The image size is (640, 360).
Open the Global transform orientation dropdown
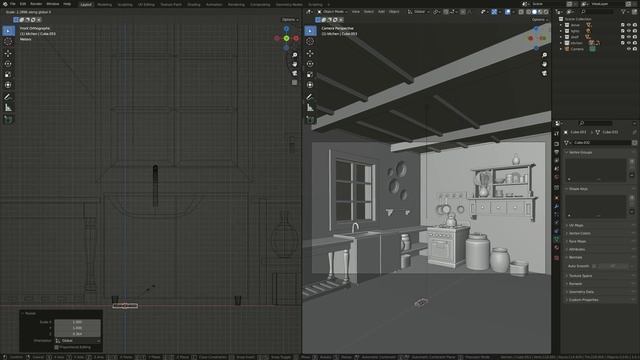coord(418,12)
